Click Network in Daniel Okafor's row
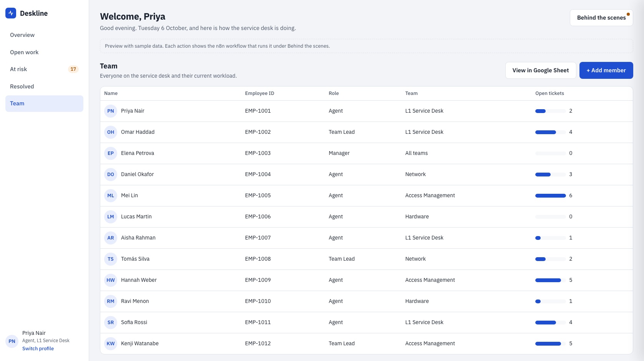644x361 pixels. click(415, 175)
